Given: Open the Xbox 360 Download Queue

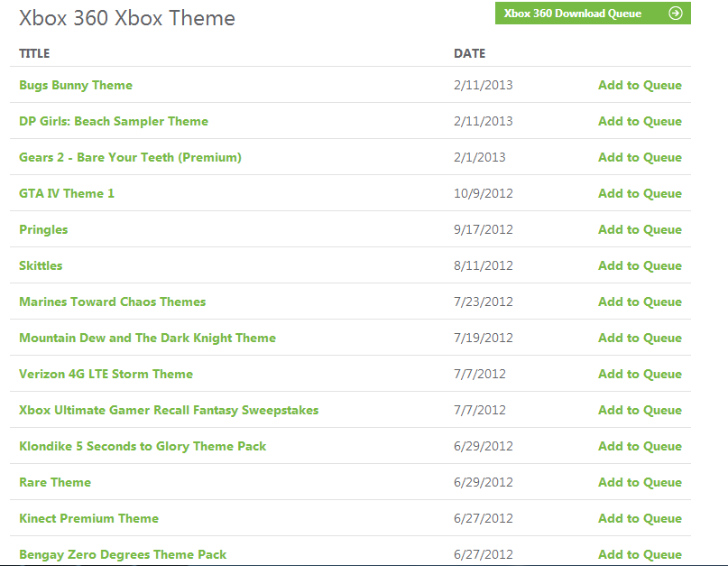Looking at the screenshot, I should 593,13.
